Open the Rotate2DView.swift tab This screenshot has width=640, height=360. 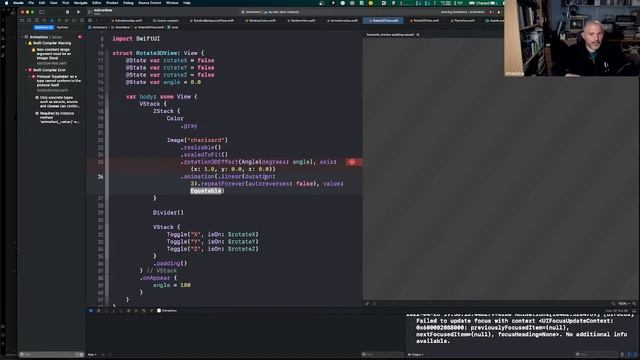point(425,20)
